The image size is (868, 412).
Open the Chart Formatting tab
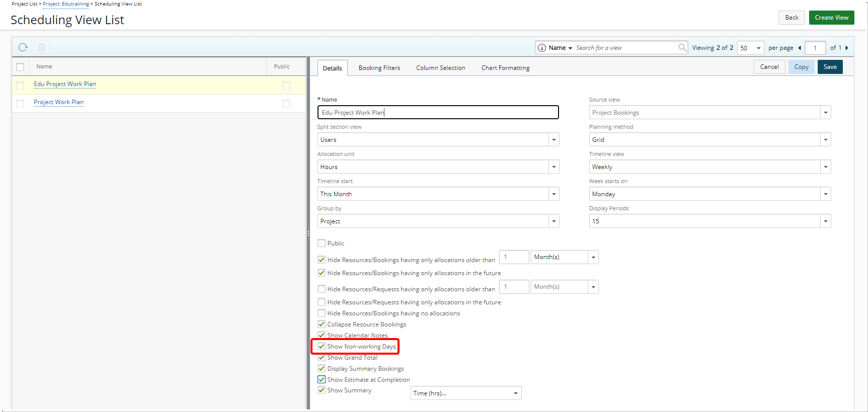(505, 68)
